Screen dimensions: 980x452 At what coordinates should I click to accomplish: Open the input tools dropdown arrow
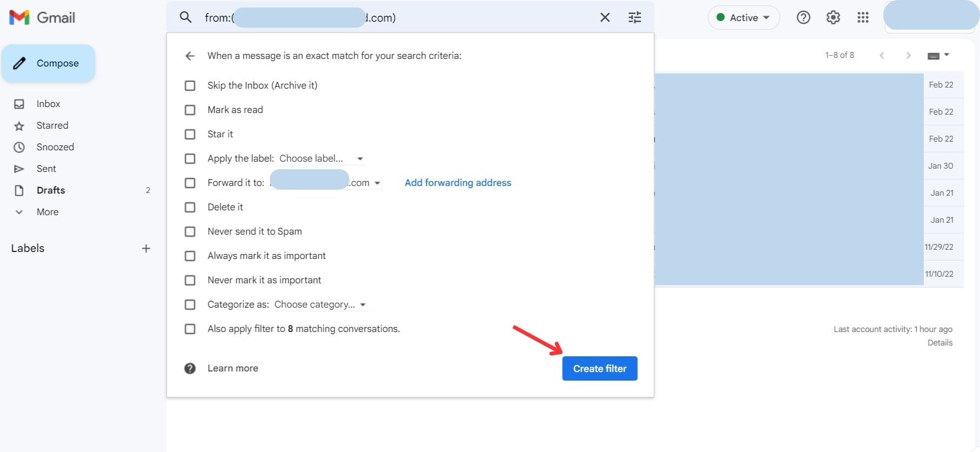pyautogui.click(x=946, y=55)
